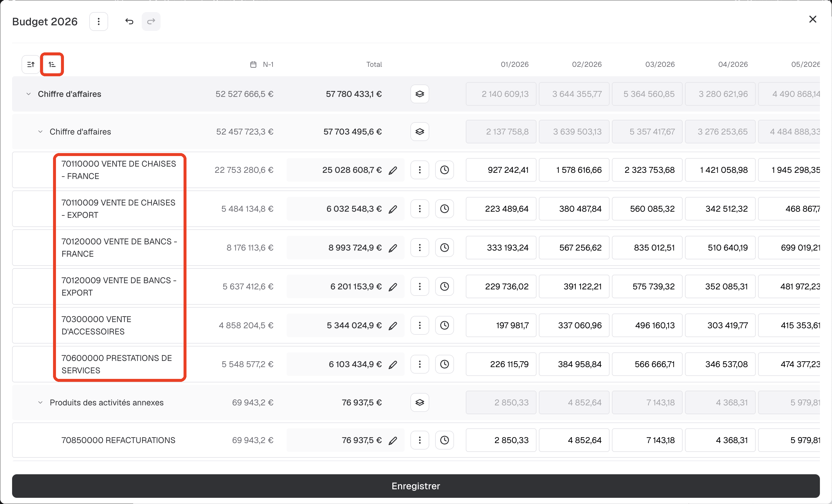Click the Total column header
Screen dimensions: 832x504
pos(374,64)
